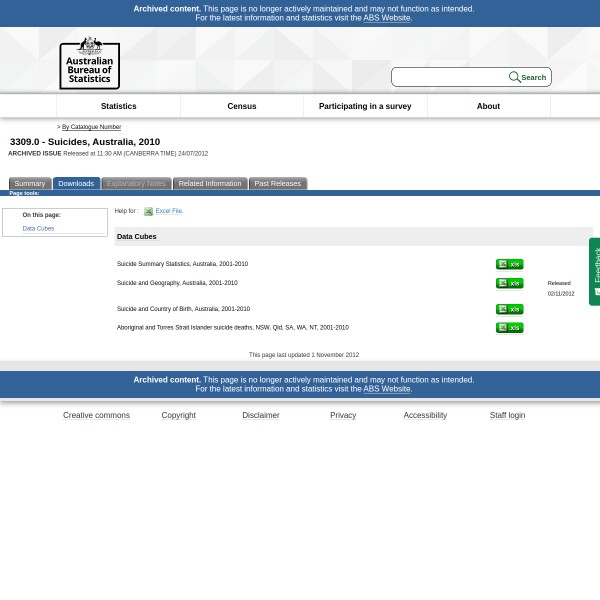Image resolution: width=600 pixels, height=600 pixels.
Task: Open the Creative commons footer link
Action: coord(96,415)
